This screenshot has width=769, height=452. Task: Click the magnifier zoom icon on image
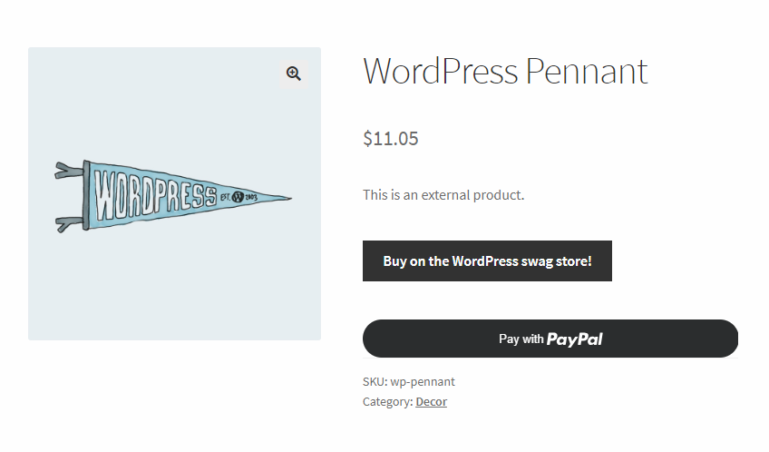coord(293,73)
